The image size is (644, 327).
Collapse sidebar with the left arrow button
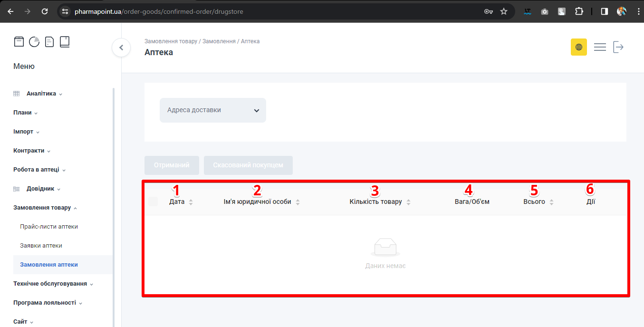pyautogui.click(x=121, y=48)
